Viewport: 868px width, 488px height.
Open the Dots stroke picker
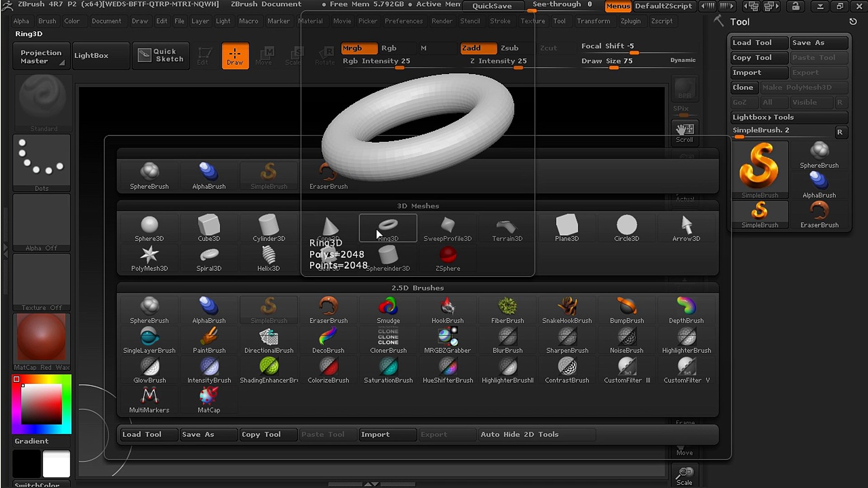[x=42, y=163]
